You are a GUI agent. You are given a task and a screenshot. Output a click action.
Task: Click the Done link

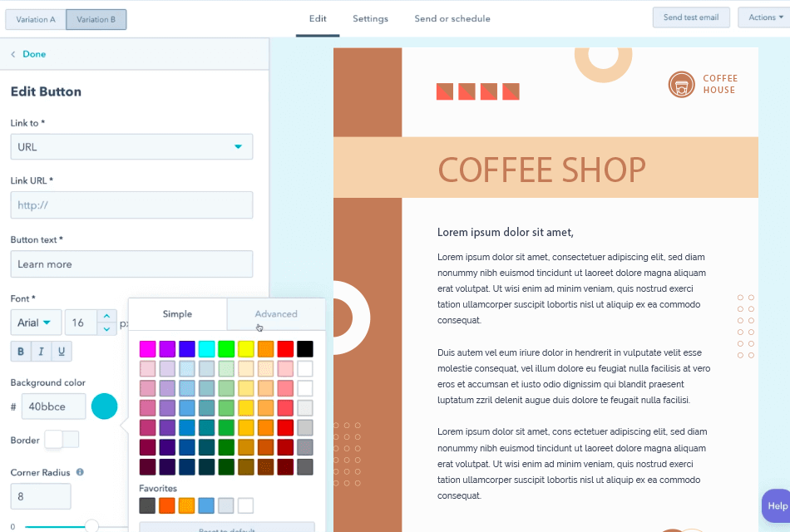(x=34, y=54)
